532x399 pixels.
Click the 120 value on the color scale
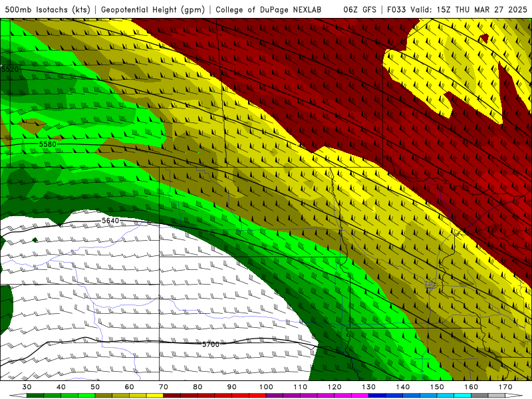pos(334,387)
